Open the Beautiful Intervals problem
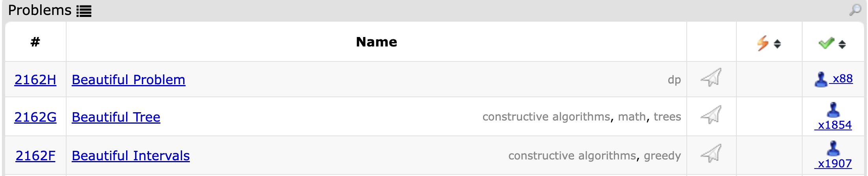868x176 pixels. pos(130,156)
